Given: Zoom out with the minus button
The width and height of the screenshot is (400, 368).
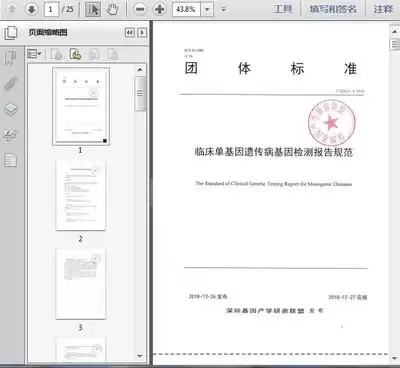Looking at the screenshot, I should point(140,9).
